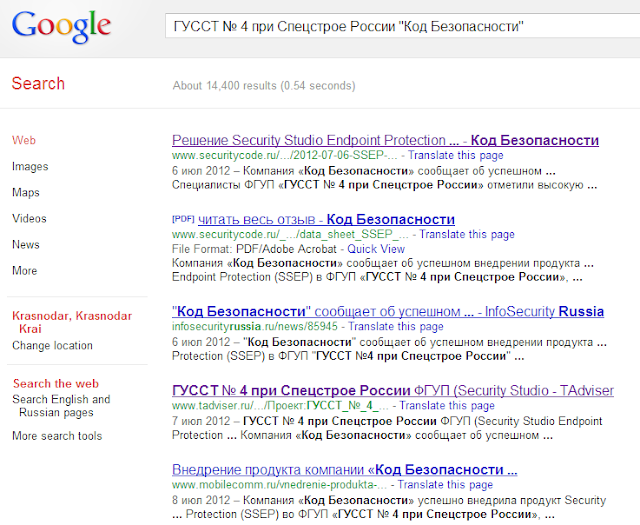The image size is (640, 525).
Task: Translate the data_sheet_SSEP PDF result
Action: point(467,234)
